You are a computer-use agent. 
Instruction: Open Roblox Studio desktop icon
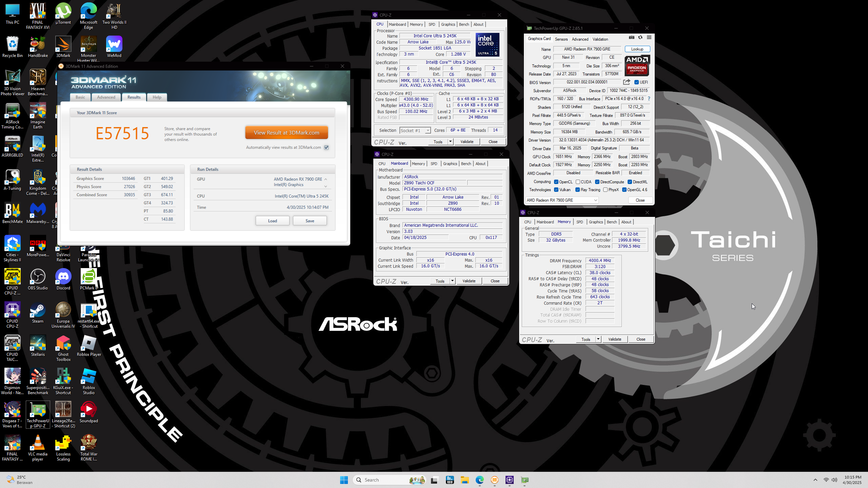(88, 382)
